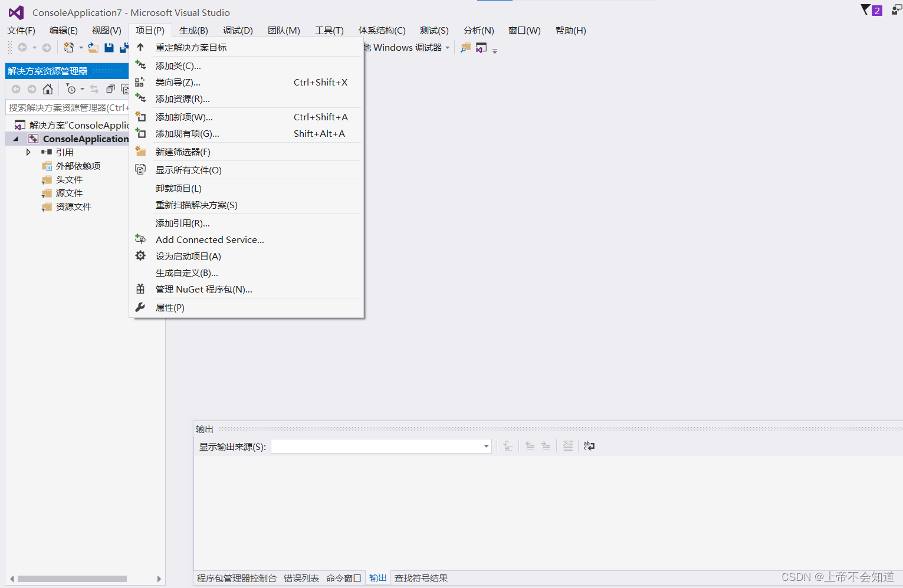This screenshot has width=903, height=588.
Task: Open the 生成(B) menu
Action: click(193, 30)
